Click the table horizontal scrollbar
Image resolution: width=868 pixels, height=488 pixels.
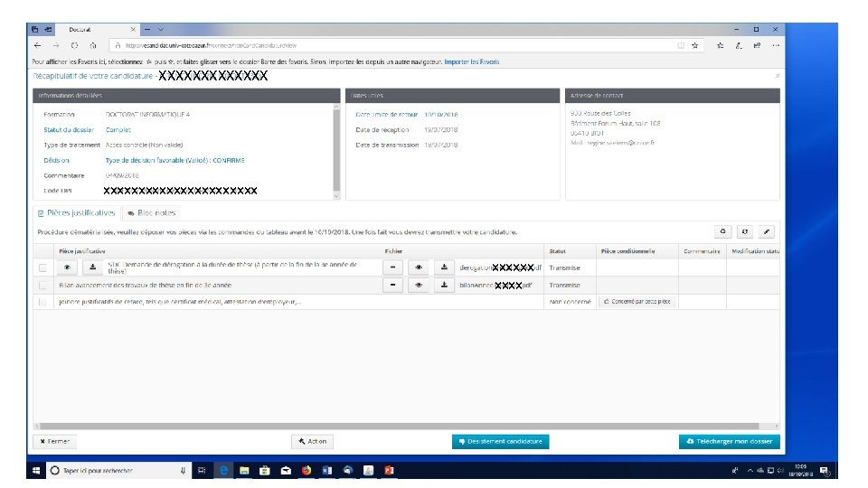(x=399, y=426)
